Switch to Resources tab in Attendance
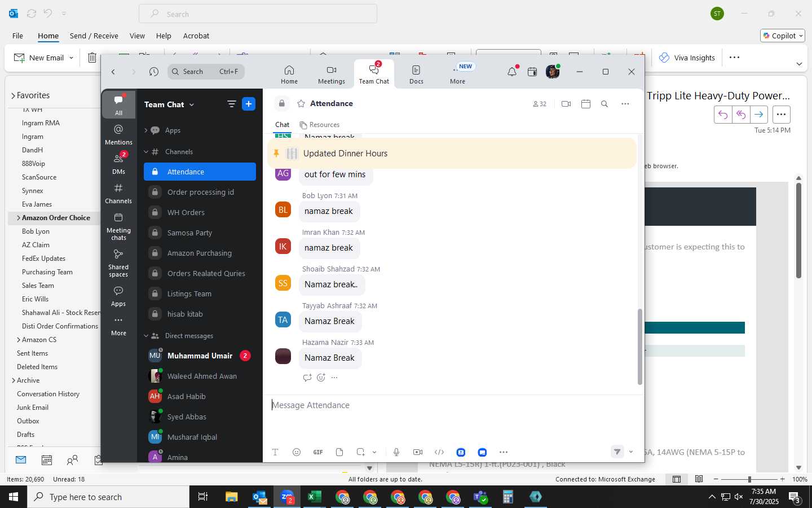 [x=320, y=125]
